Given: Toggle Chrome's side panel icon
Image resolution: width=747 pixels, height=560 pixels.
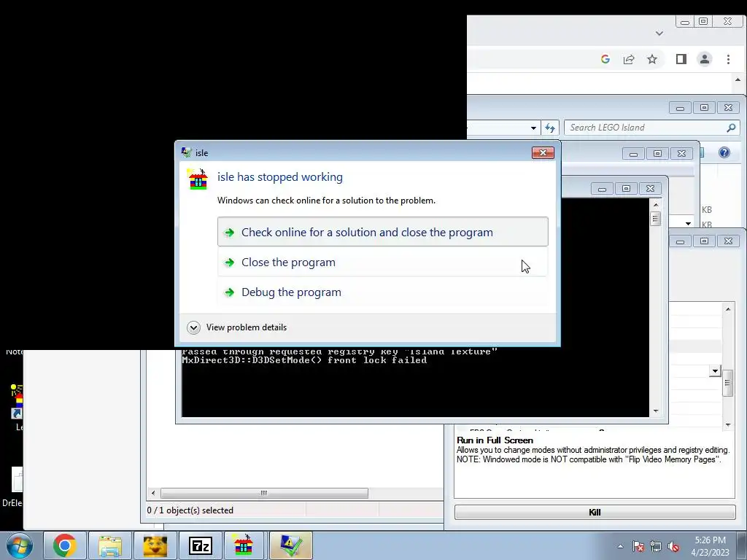Looking at the screenshot, I should click(681, 59).
